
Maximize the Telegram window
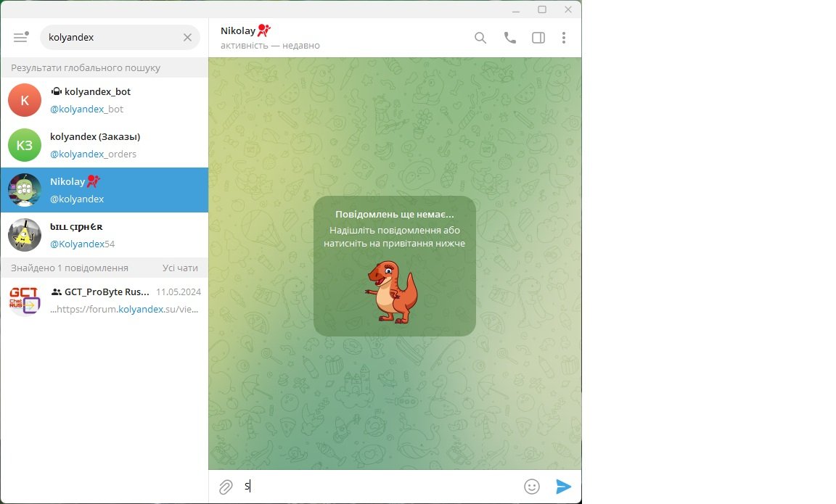coord(542,9)
